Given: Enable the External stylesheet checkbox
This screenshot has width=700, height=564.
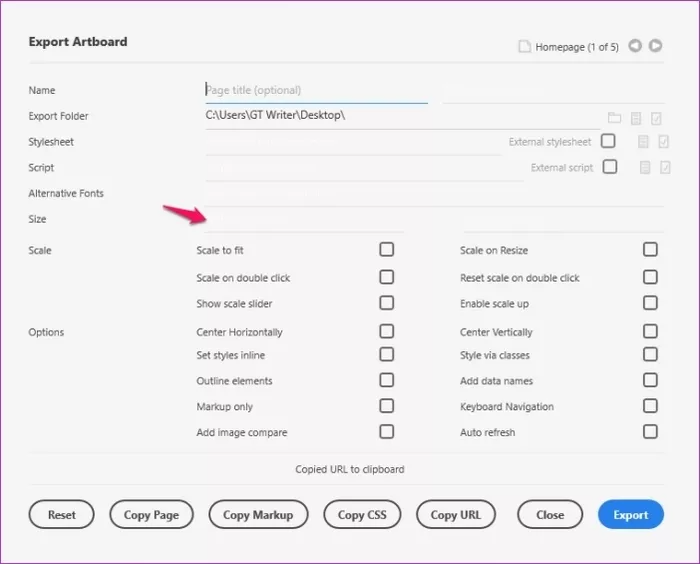Looking at the screenshot, I should coord(608,141).
